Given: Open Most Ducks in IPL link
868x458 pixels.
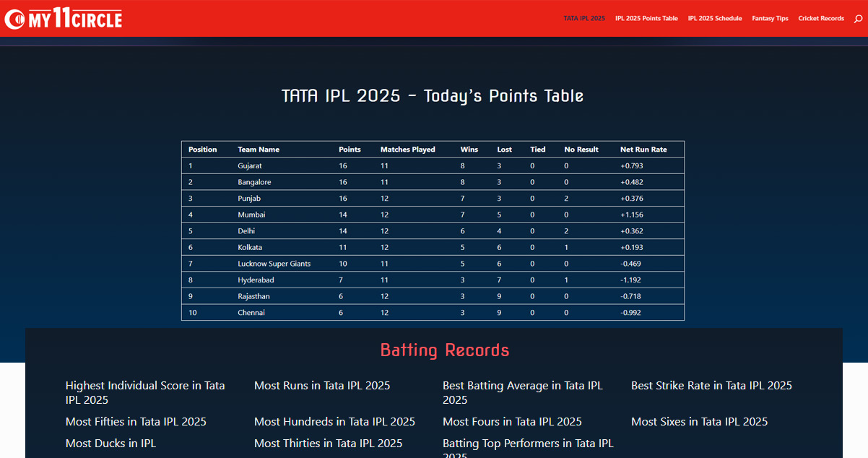Looking at the screenshot, I should point(110,444).
